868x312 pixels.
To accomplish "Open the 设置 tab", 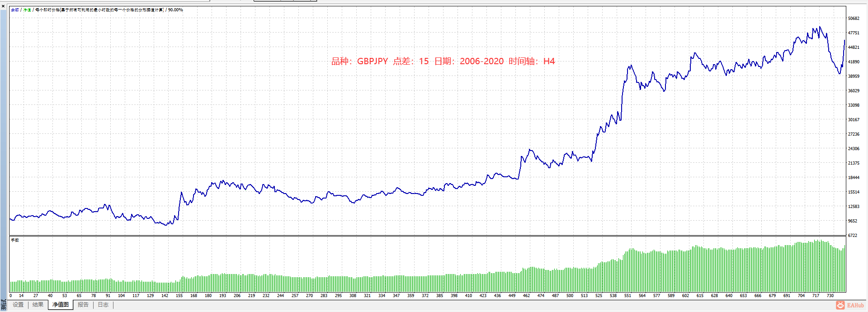I will (18, 305).
